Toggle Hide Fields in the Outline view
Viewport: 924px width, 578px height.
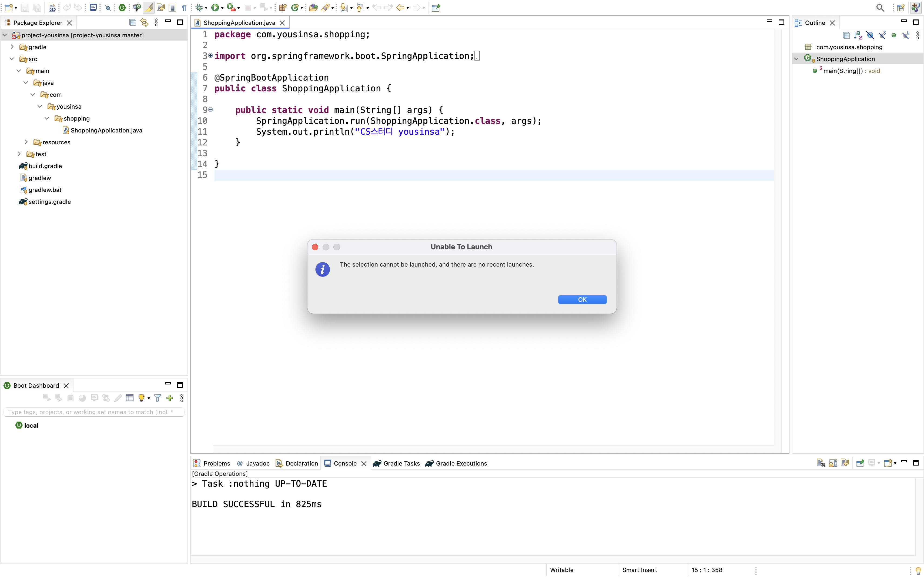point(871,35)
